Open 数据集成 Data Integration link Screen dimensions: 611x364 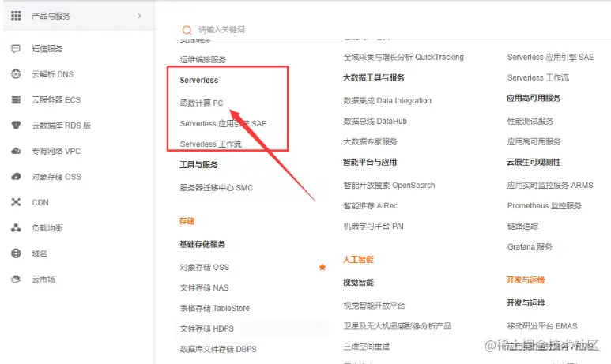pyautogui.click(x=387, y=100)
